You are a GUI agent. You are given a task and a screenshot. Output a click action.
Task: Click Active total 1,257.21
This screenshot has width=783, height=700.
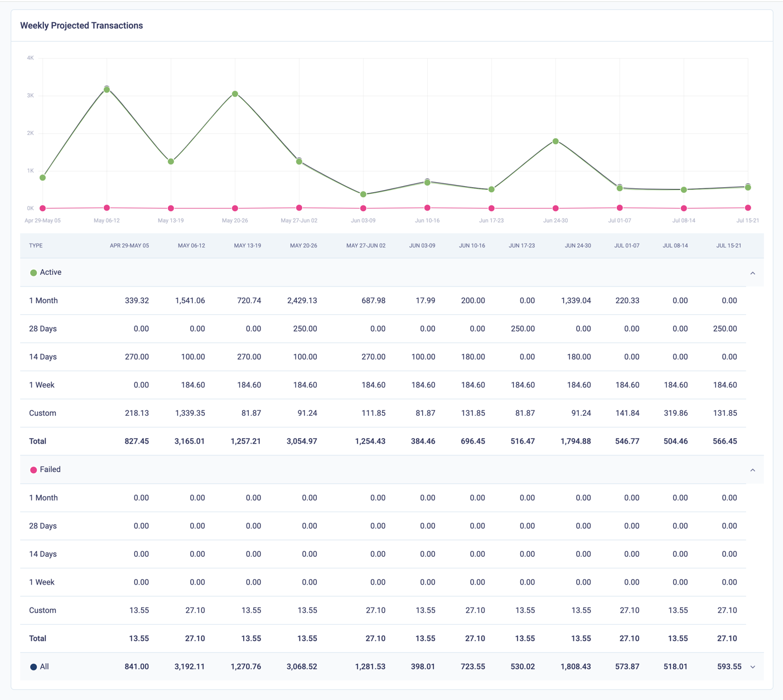pos(246,441)
